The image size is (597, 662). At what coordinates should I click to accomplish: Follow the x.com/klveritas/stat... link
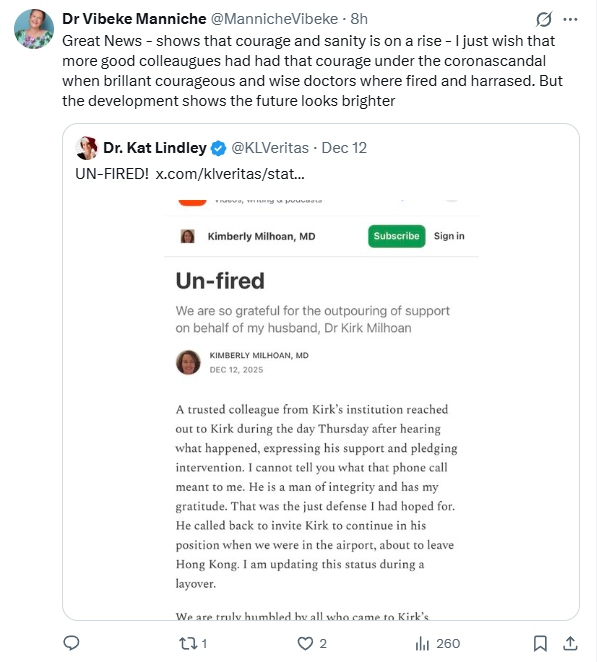[230, 174]
